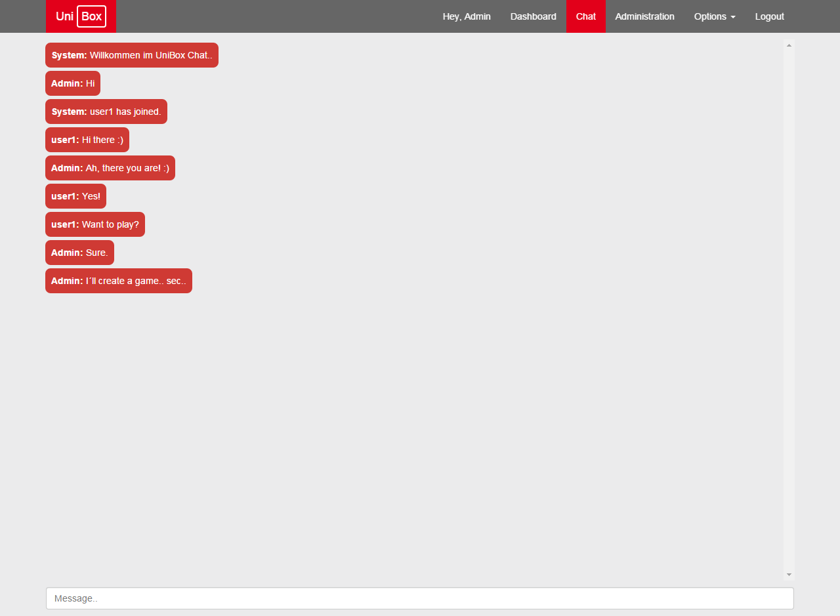Log out using the Logout link
Viewport: 840px width, 616px height.
[x=770, y=16]
